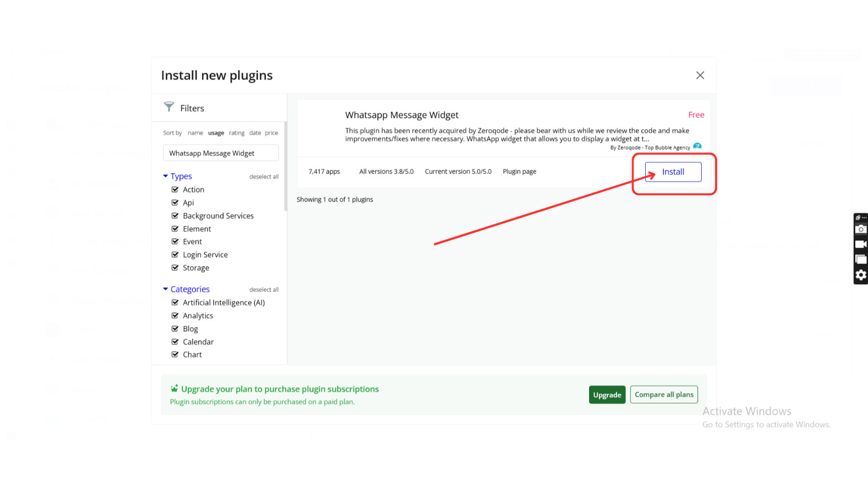
Task: Click the video record icon in side toolbar
Action: point(861,245)
